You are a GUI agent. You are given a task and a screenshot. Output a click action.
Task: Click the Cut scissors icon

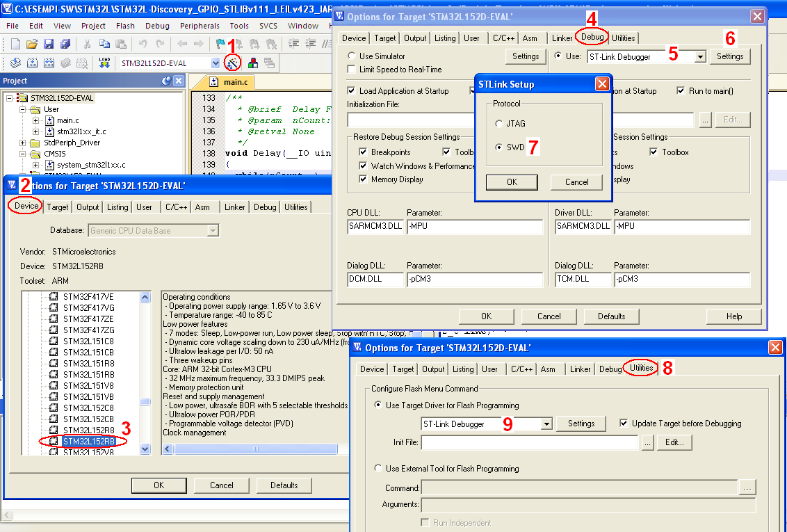pyautogui.click(x=87, y=44)
